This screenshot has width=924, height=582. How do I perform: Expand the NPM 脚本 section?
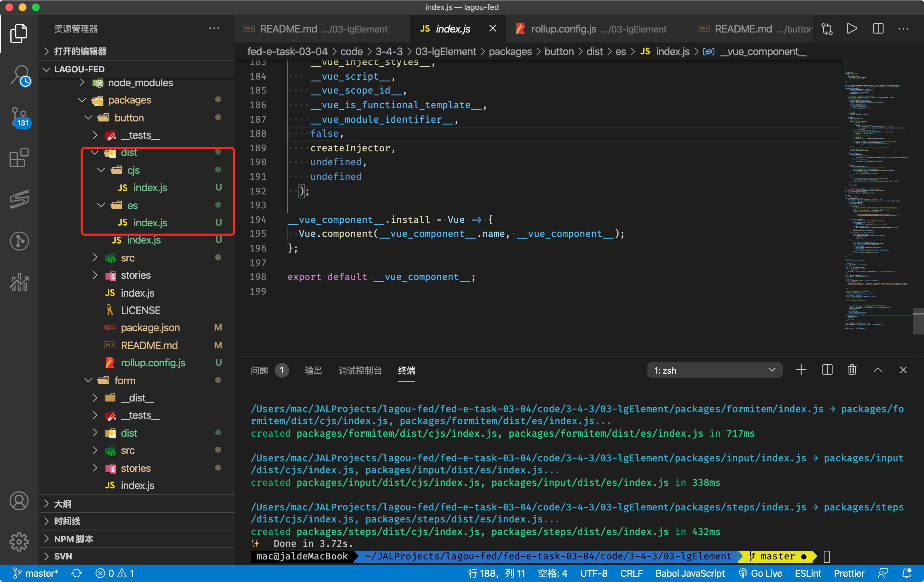click(73, 539)
